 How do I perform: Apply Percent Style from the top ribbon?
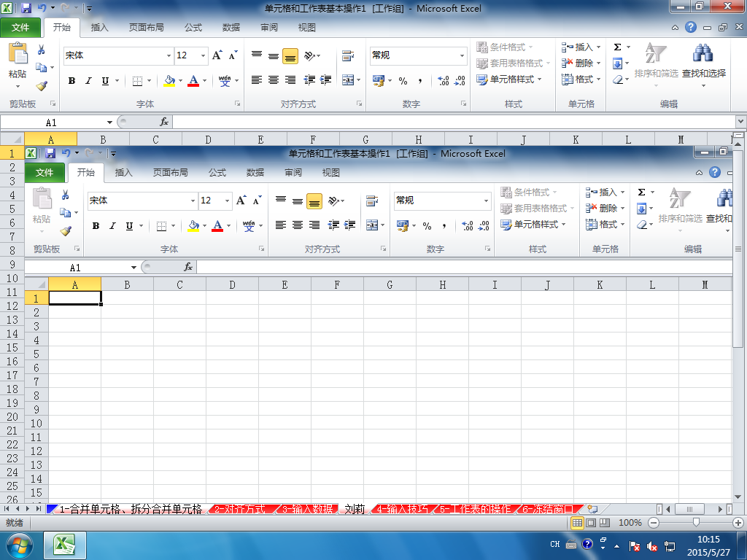[403, 80]
